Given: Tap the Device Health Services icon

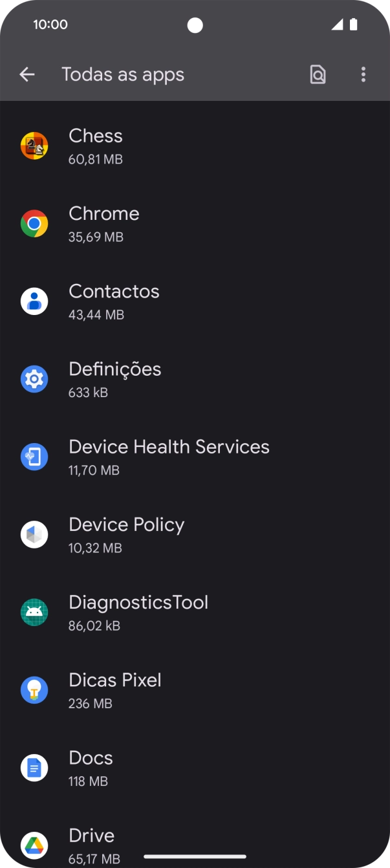Looking at the screenshot, I should tap(34, 457).
